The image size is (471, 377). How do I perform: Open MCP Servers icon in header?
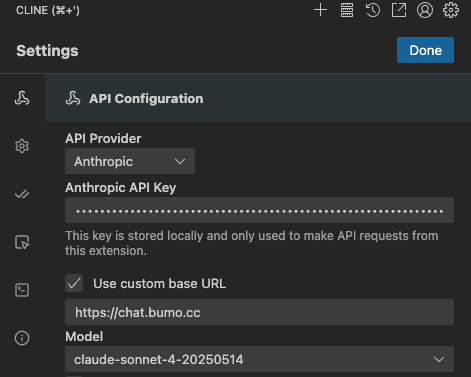[347, 10]
